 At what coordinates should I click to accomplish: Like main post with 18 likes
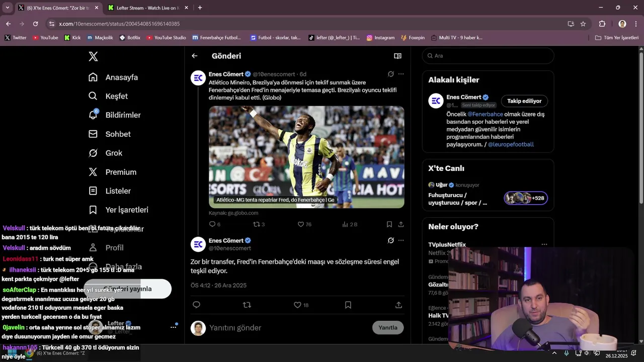tap(301, 305)
